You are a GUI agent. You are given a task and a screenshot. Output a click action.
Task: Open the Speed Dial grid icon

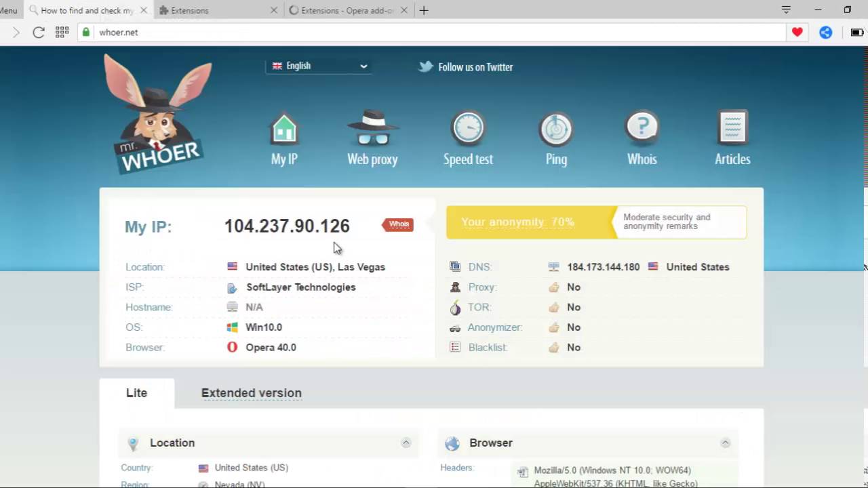pos(62,32)
